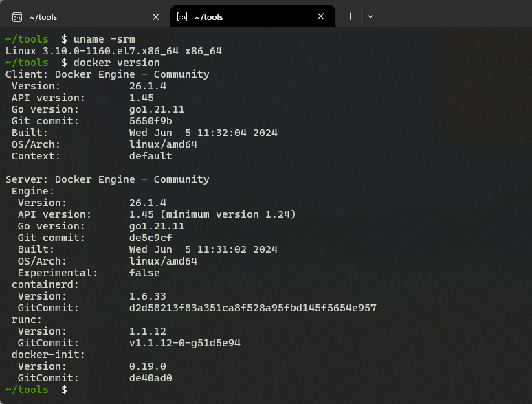Viewport: 532px width, 404px height.
Task: Click the client Git commit '5650f9b'
Action: coord(151,121)
